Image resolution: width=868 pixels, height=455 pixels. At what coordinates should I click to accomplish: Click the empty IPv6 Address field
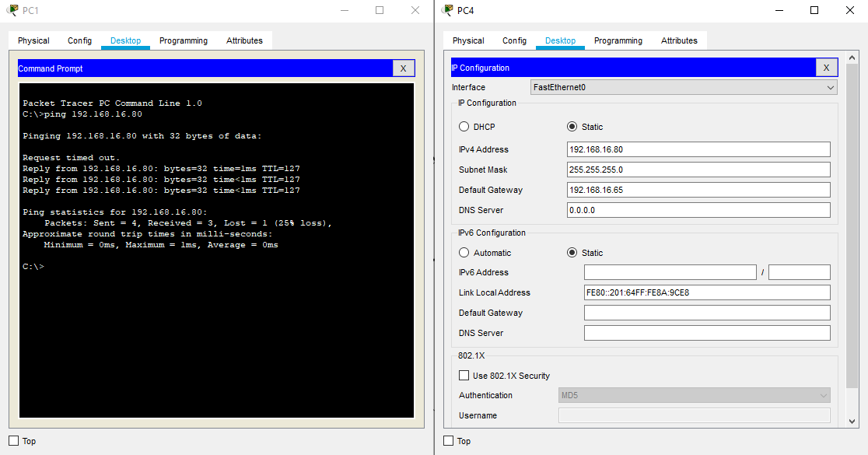pos(670,272)
